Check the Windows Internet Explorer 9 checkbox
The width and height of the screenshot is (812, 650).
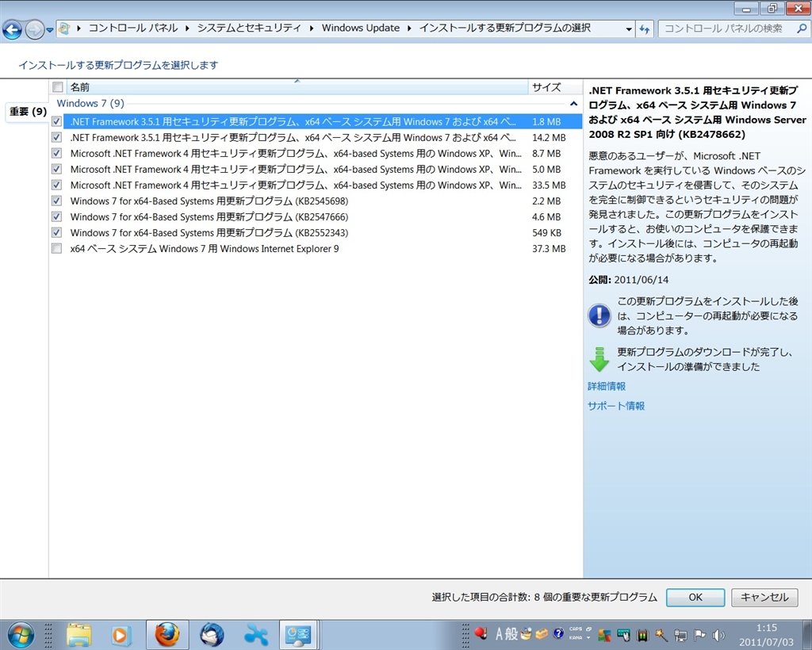coord(57,249)
